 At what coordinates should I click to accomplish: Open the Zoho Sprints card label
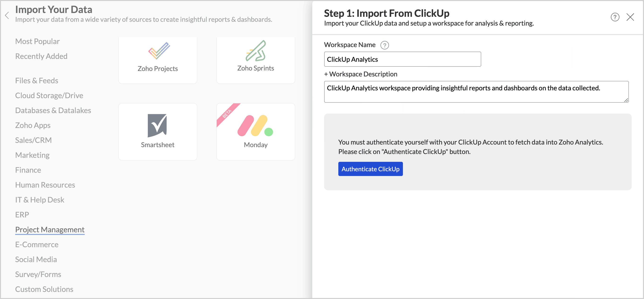[256, 68]
